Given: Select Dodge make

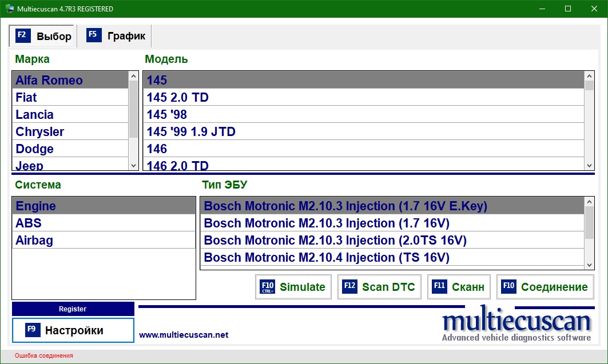Looking at the screenshot, I should (70, 149).
